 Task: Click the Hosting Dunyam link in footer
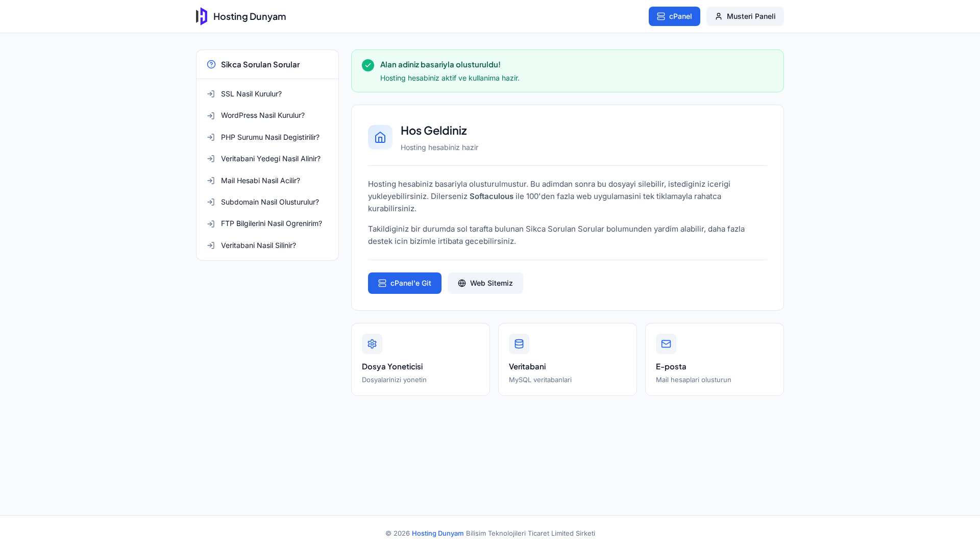[x=438, y=533]
